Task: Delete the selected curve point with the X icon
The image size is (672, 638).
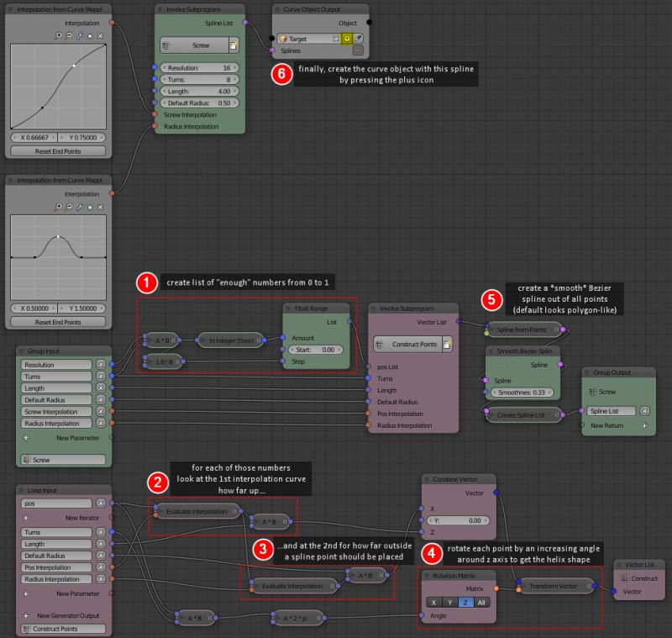Action: tap(100, 35)
